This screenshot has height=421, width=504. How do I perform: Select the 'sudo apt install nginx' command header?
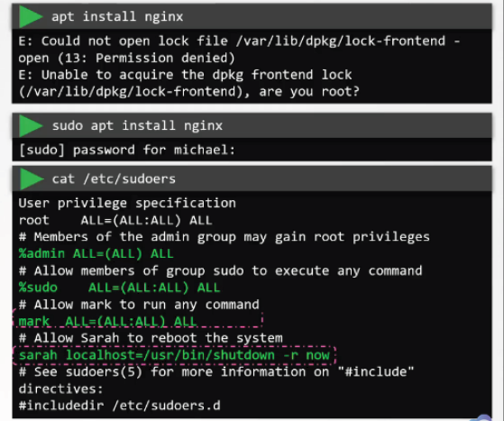[252, 125]
